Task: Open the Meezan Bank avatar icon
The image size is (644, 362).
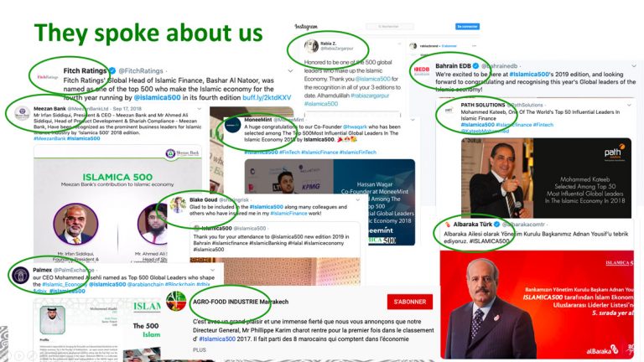Action: (22, 112)
